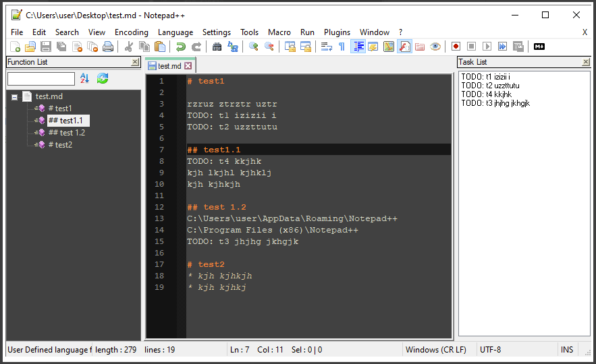Save all files using stacked floppy icon
Screen dimensions: 596x364
click(x=61, y=47)
